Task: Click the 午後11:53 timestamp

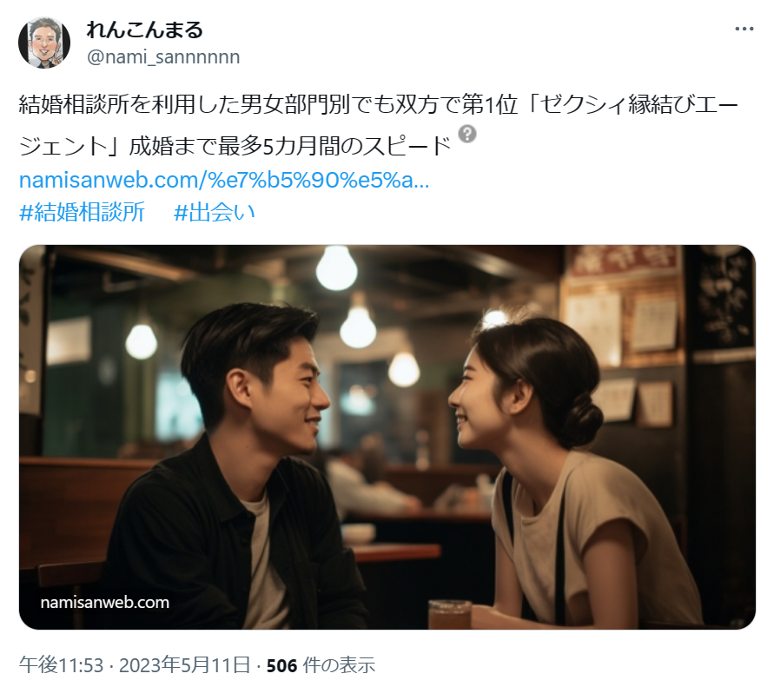Action: (61, 665)
